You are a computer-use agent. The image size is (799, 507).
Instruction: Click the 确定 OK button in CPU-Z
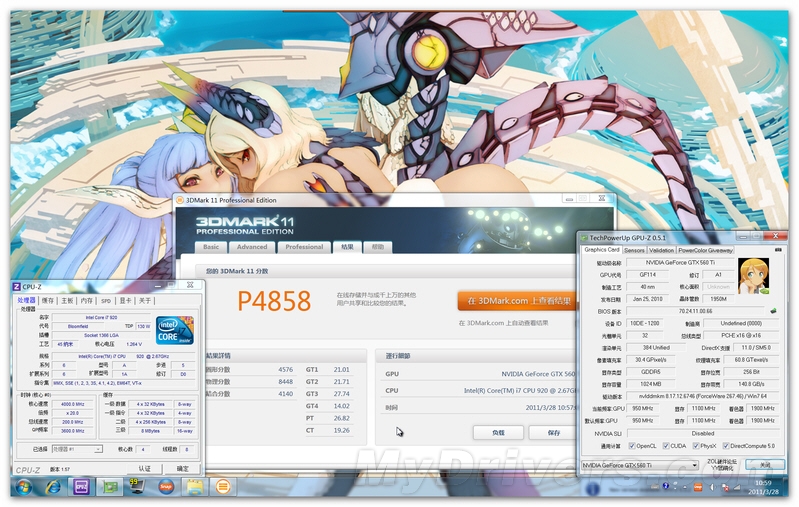pyautogui.click(x=183, y=468)
